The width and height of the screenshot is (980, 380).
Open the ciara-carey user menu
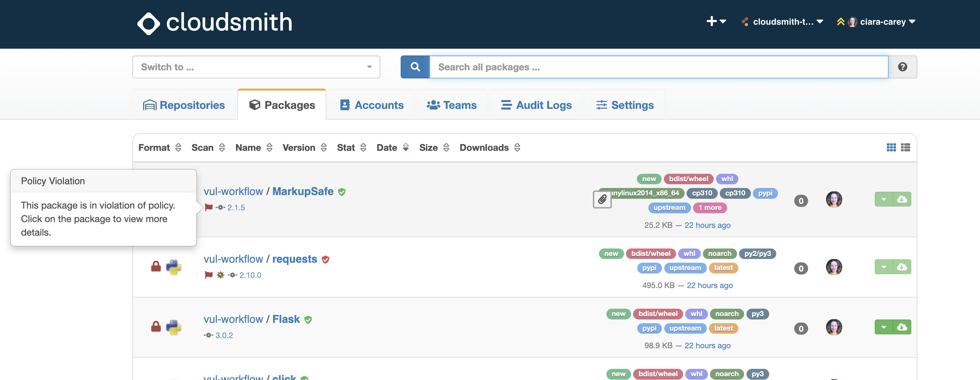pos(876,22)
